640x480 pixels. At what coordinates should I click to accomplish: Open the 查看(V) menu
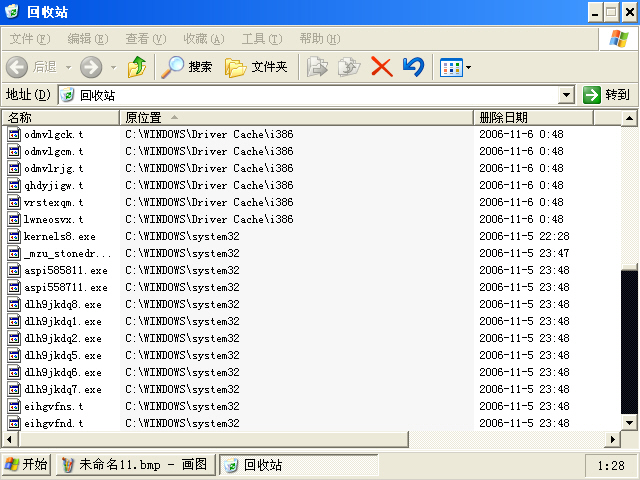[x=146, y=39]
